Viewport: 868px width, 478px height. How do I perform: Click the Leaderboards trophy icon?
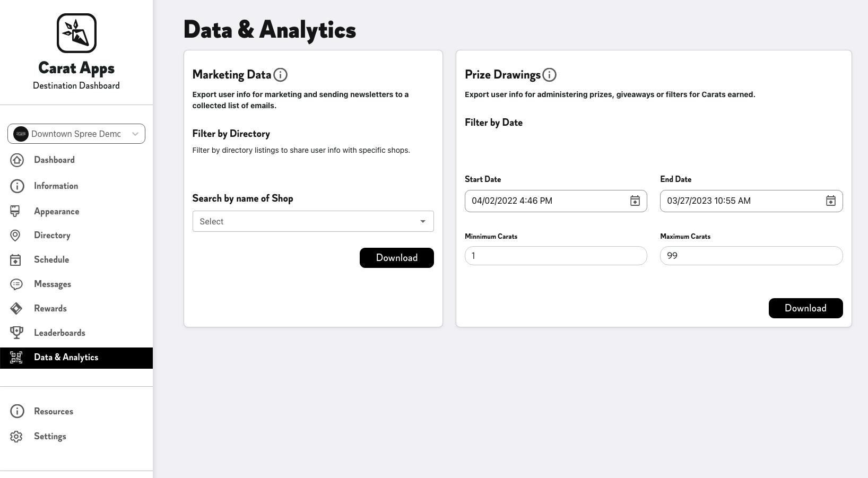[x=16, y=333]
